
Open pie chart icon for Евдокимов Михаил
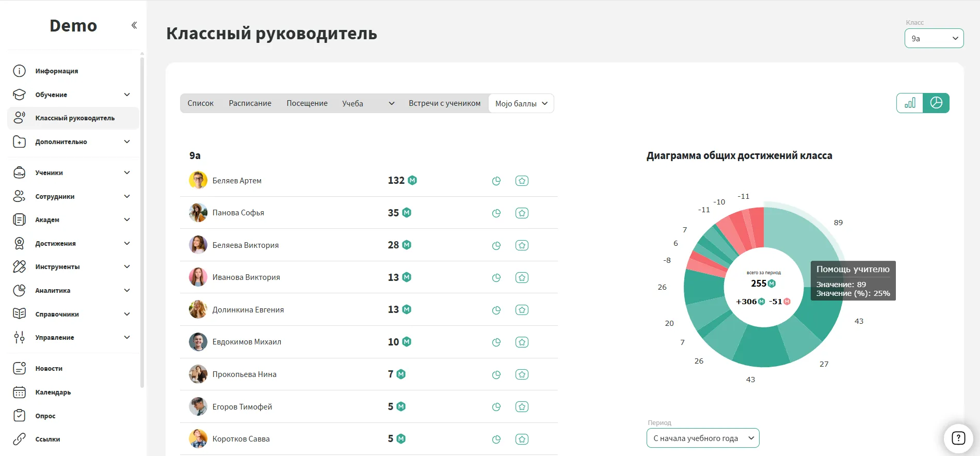[x=496, y=342]
